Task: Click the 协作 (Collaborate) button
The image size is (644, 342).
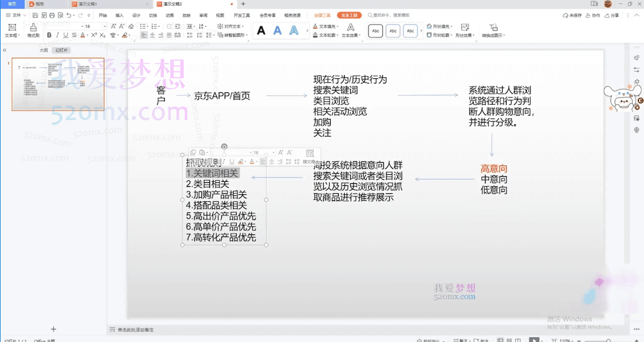Action: point(593,15)
